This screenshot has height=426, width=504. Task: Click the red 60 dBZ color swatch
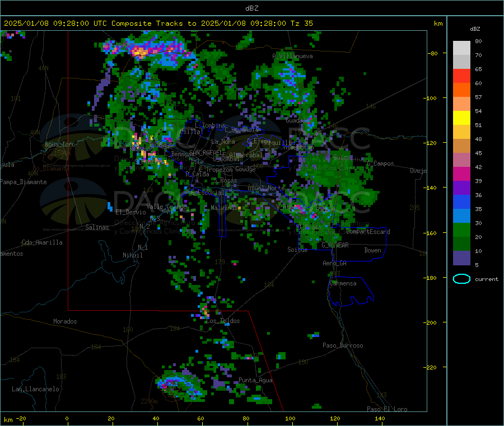coord(461,76)
